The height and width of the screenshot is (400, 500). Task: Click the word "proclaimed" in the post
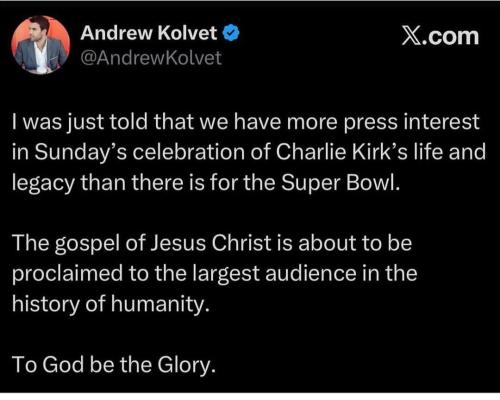[x=68, y=275]
